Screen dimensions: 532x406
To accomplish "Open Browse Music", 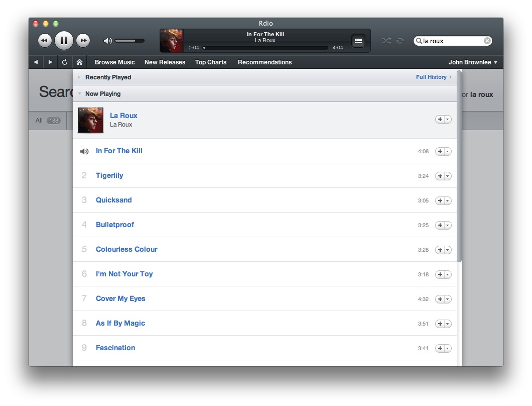I will 114,62.
